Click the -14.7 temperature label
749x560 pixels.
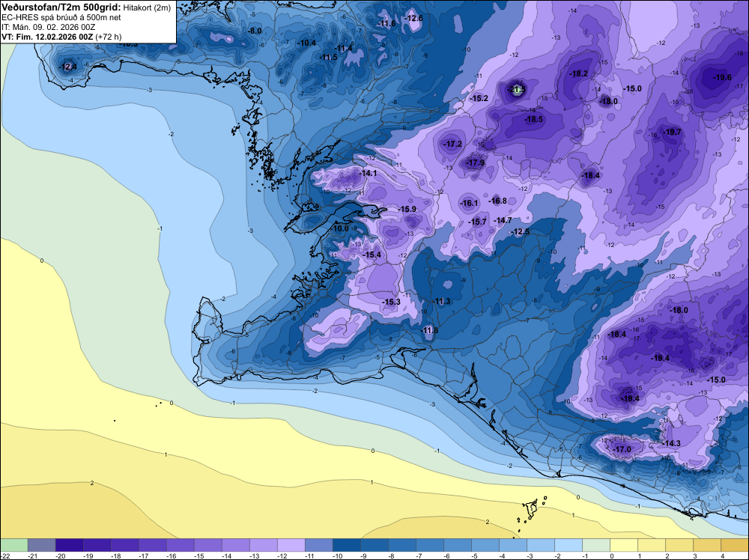(503, 220)
